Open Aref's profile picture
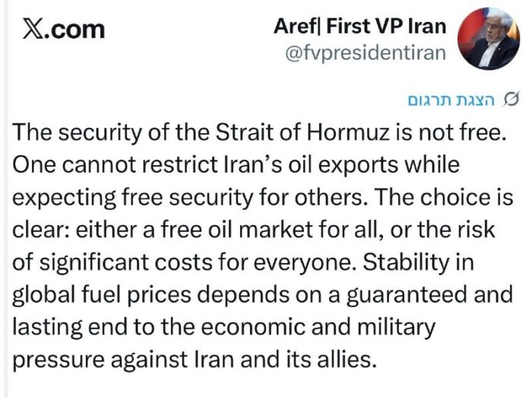This screenshot has width=532, height=397. (493, 38)
